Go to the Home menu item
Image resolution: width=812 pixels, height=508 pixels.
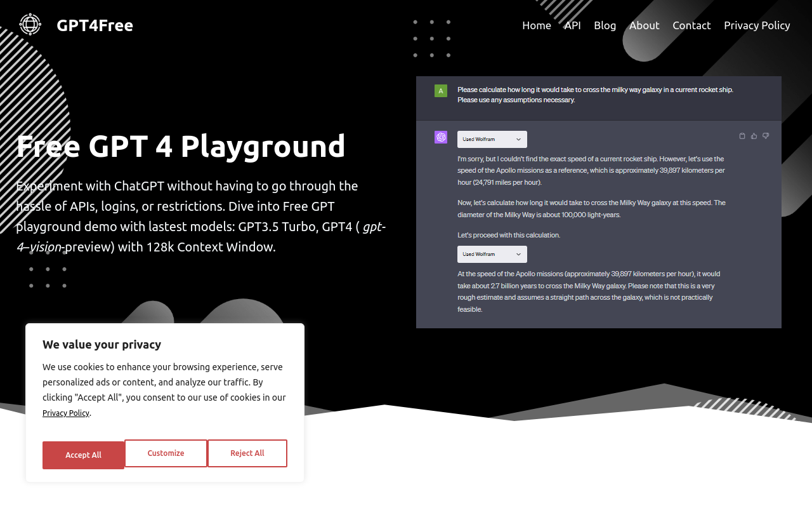pos(537,25)
